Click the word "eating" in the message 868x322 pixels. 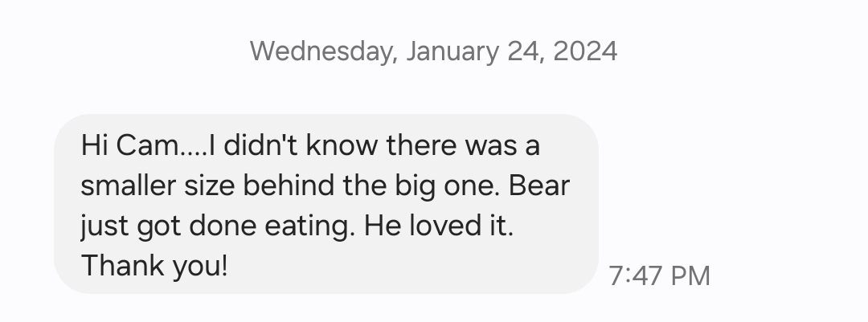click(x=308, y=226)
